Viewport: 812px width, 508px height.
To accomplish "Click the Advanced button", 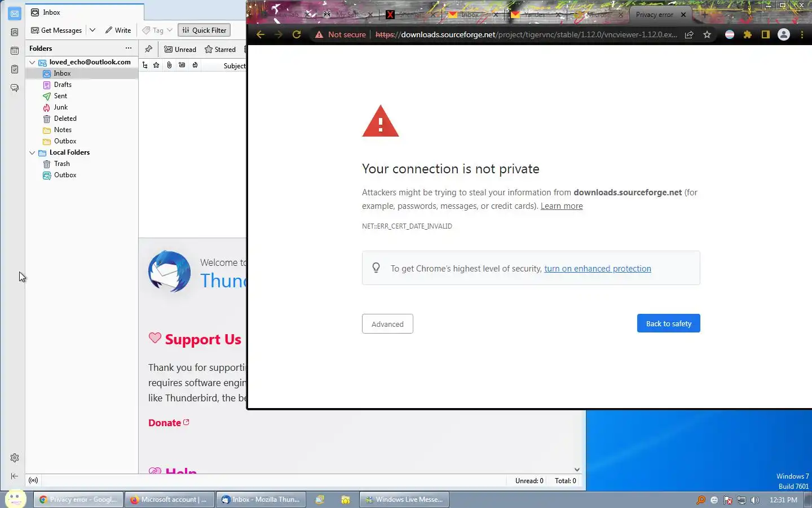I will pyautogui.click(x=387, y=324).
